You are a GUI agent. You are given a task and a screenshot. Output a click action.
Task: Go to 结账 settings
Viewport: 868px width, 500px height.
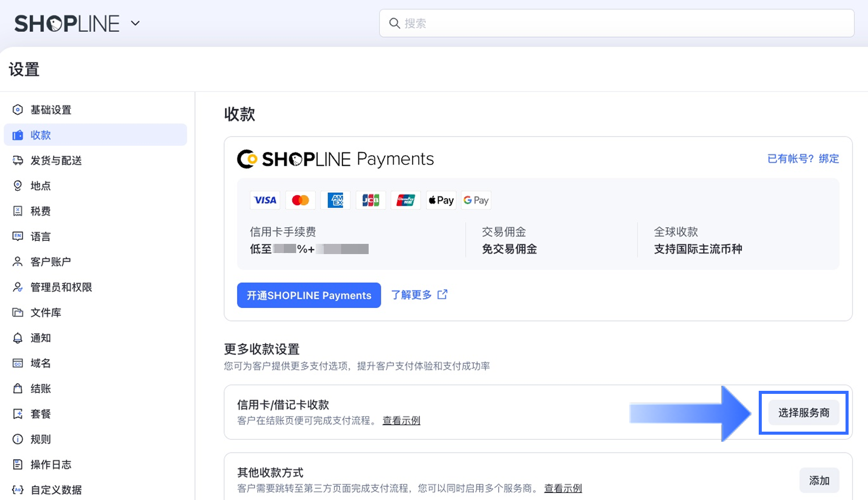pyautogui.click(x=95, y=388)
